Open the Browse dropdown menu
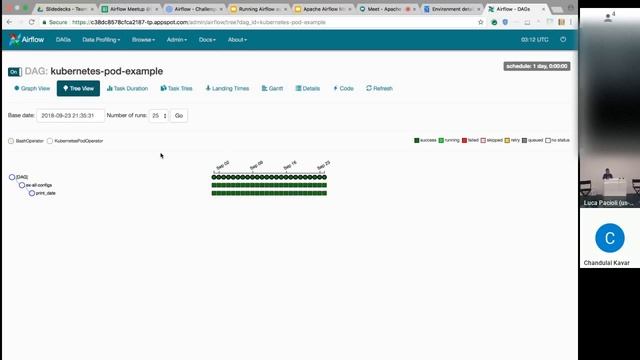Screen dimensions: 640x360 click(x=143, y=40)
